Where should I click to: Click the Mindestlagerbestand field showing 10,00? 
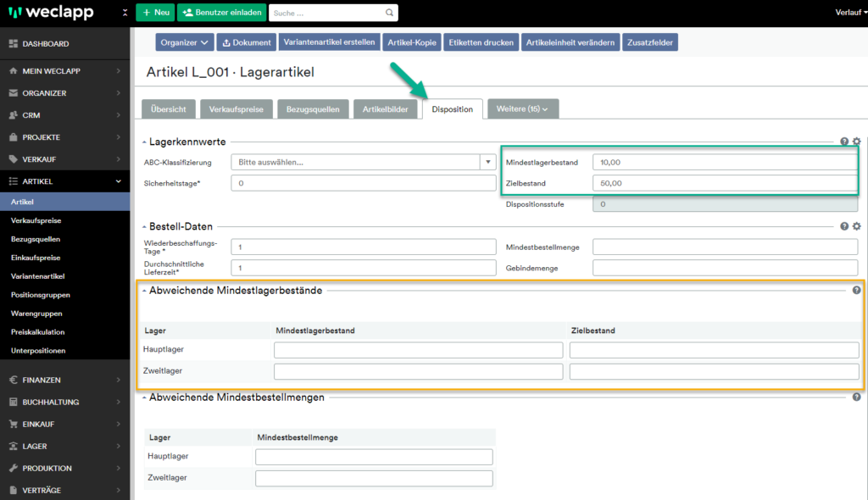725,162
